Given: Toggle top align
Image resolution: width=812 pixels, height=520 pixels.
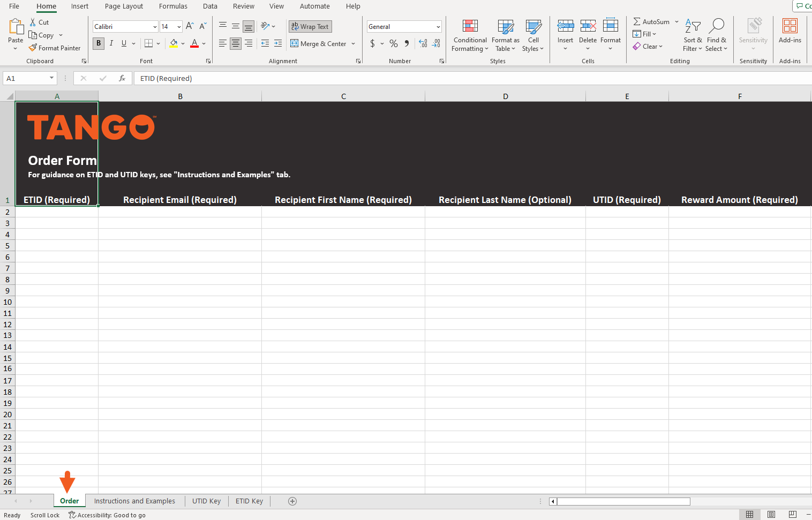Looking at the screenshot, I should (223, 26).
